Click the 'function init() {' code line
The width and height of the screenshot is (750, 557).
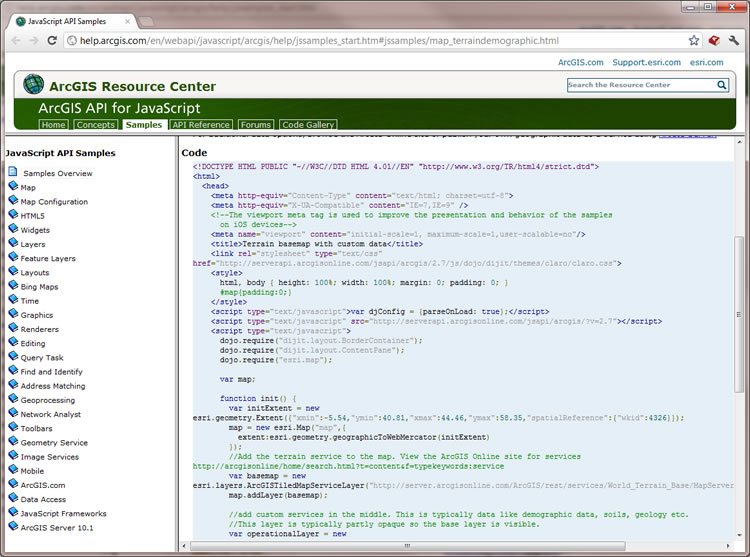pos(258,398)
